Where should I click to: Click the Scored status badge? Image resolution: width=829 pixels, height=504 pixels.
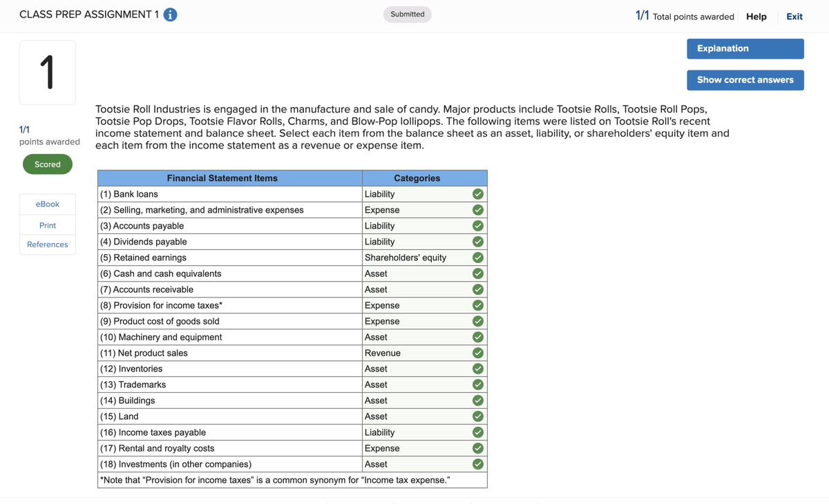[x=48, y=164]
